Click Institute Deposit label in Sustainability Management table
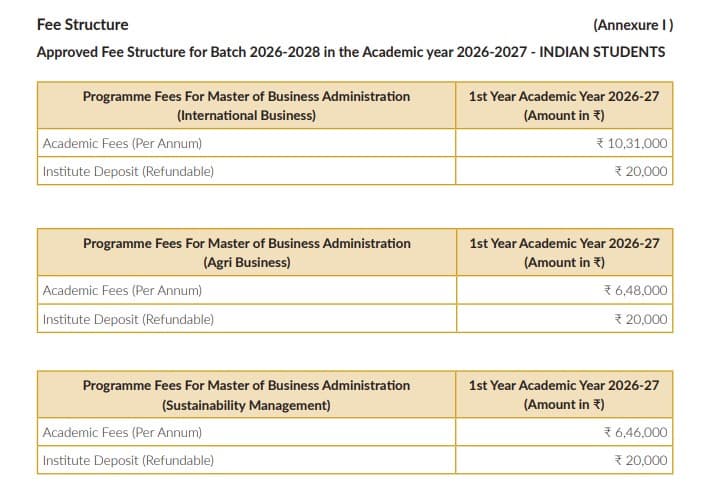 128,461
